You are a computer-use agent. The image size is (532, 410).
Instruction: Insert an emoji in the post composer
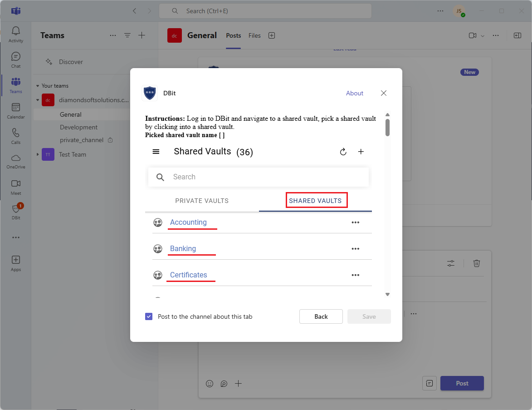click(x=210, y=384)
